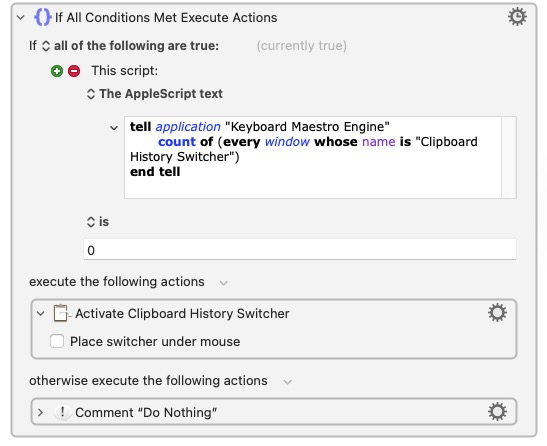
Task: Click the curly braces If action icon
Action: 43,17
